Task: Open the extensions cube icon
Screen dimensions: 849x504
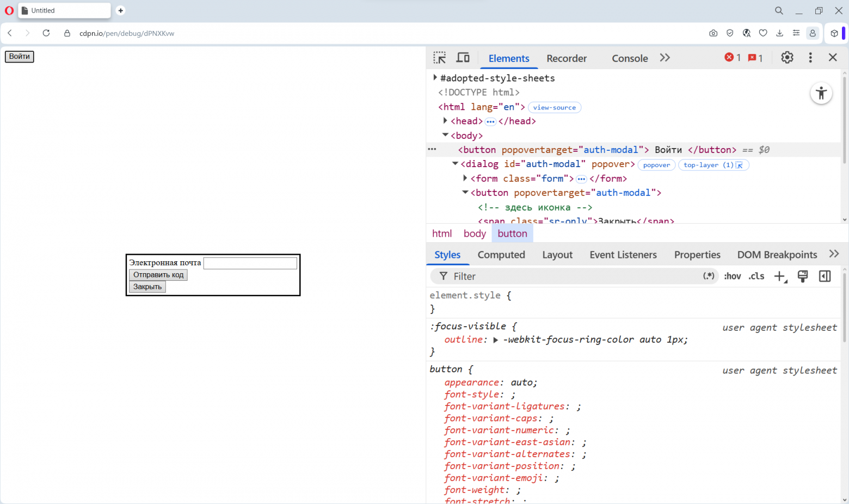Action: click(x=834, y=33)
